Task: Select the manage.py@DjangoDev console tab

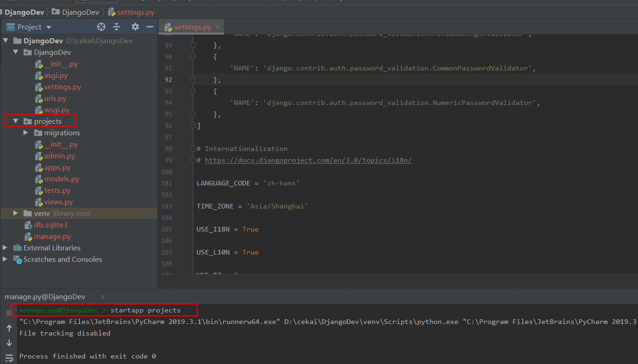Action: [x=45, y=297]
